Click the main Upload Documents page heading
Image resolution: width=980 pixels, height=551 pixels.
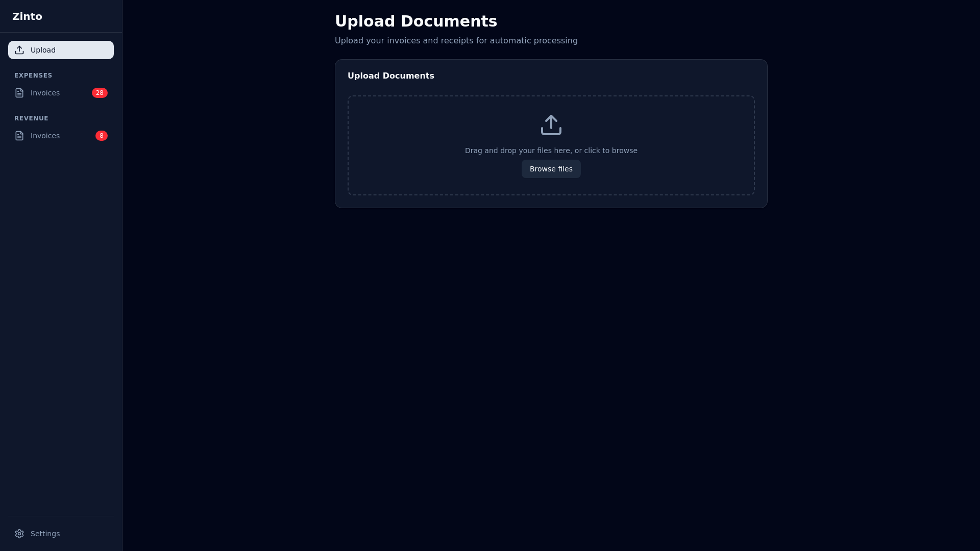pos(416,21)
